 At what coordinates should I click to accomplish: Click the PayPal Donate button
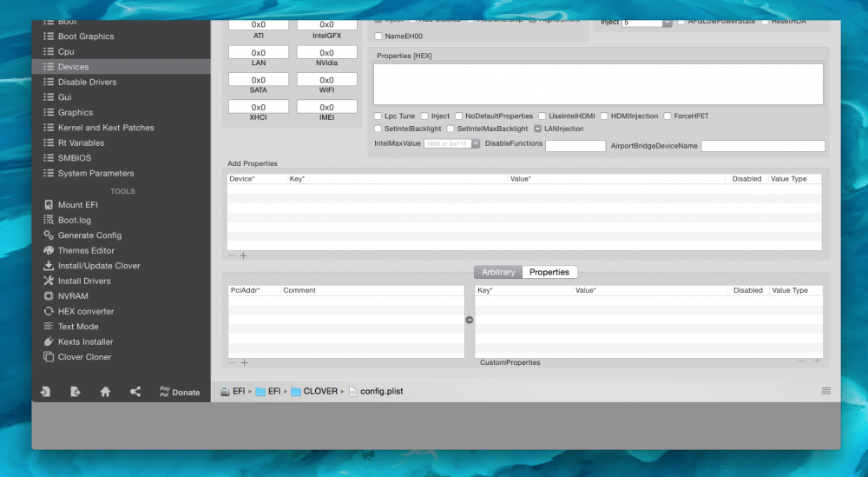pyautogui.click(x=180, y=392)
